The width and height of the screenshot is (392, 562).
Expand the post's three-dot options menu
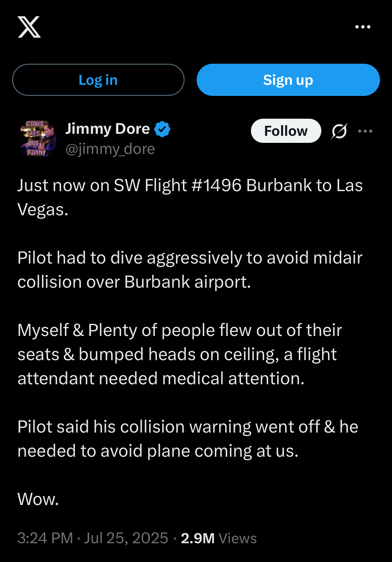pos(365,131)
